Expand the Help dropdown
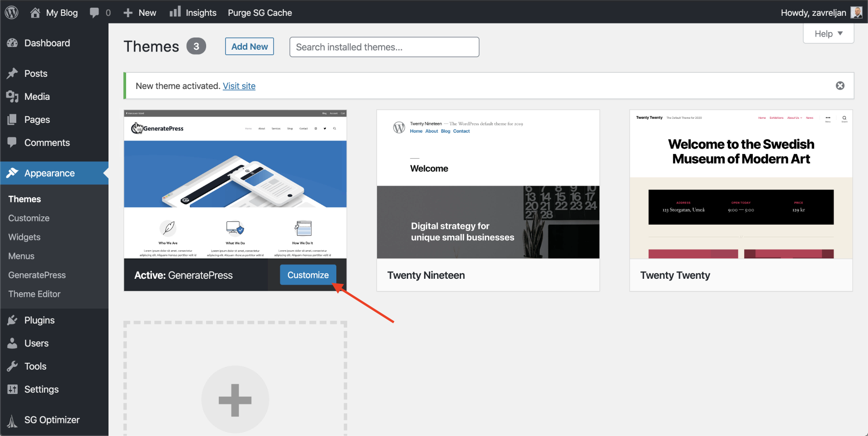Screen dimensions: 868x436 pyautogui.click(x=828, y=34)
